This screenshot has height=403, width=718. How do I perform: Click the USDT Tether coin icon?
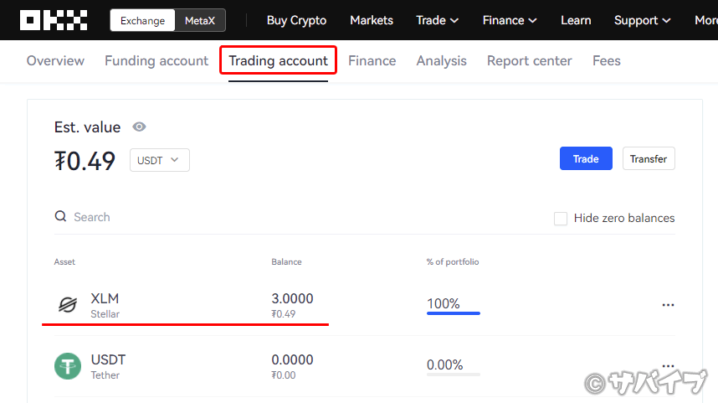point(67,366)
